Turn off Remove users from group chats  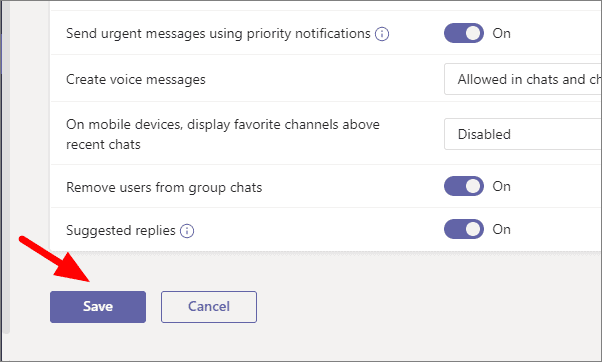point(464,186)
